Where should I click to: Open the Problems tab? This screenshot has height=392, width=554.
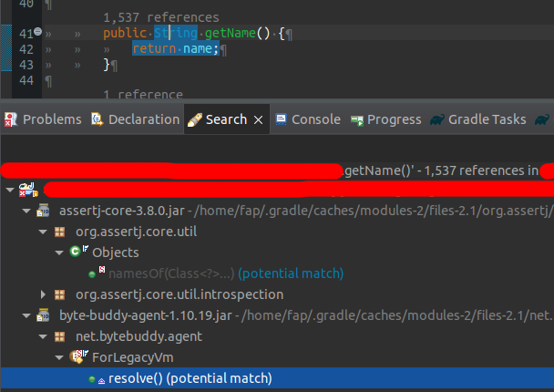pos(43,119)
